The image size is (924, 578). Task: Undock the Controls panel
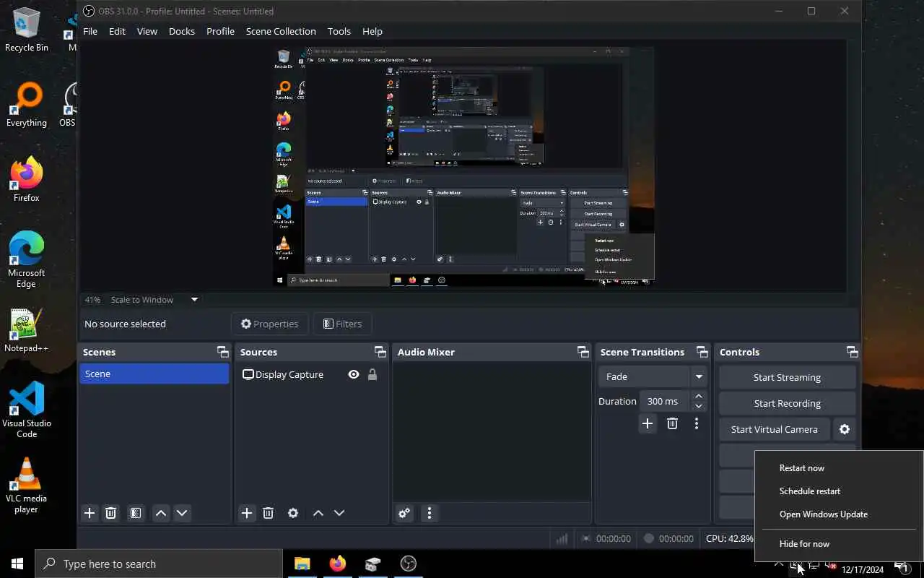click(x=853, y=352)
